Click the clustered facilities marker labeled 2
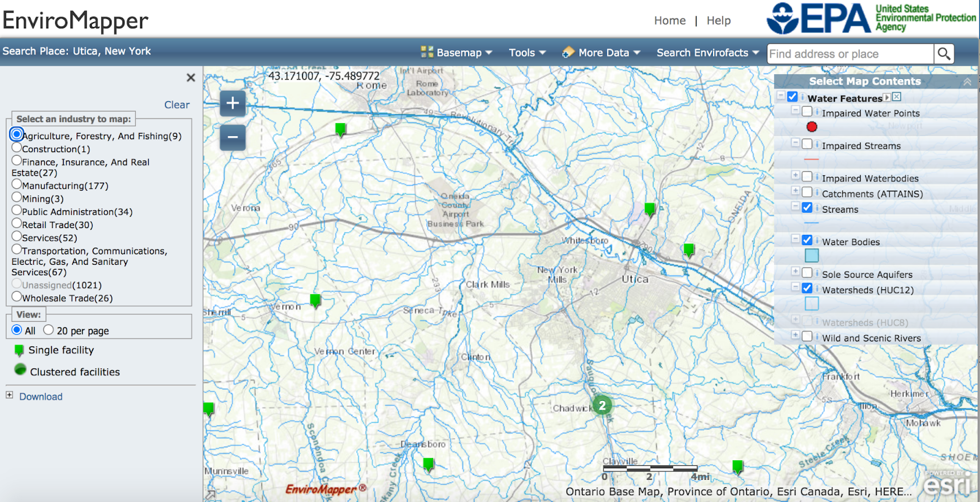The height and width of the screenshot is (502, 980). click(x=602, y=405)
